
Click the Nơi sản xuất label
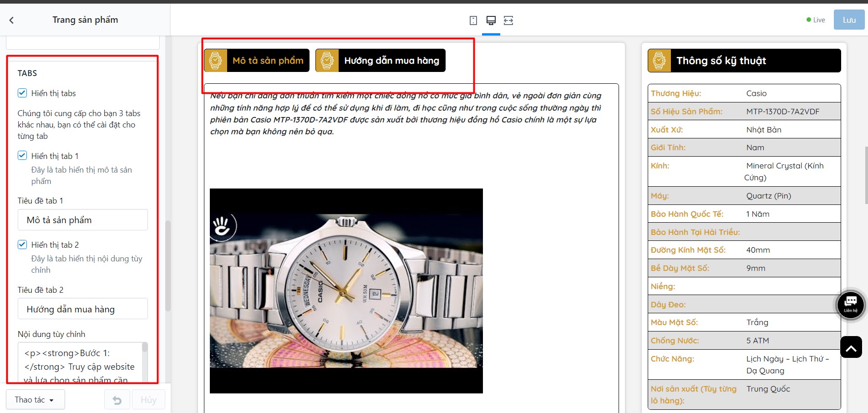click(694, 395)
